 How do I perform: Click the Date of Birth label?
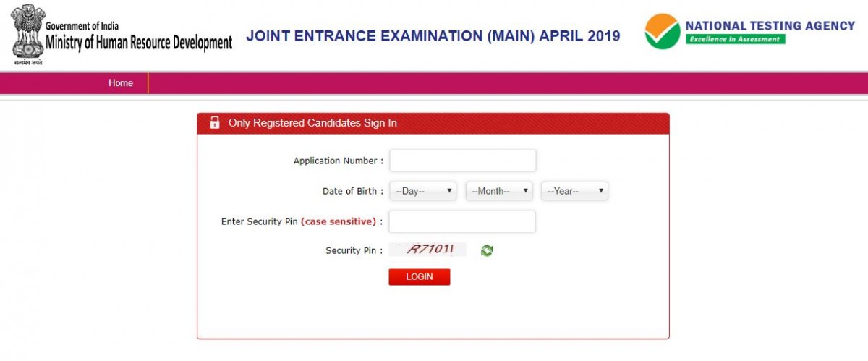349,191
